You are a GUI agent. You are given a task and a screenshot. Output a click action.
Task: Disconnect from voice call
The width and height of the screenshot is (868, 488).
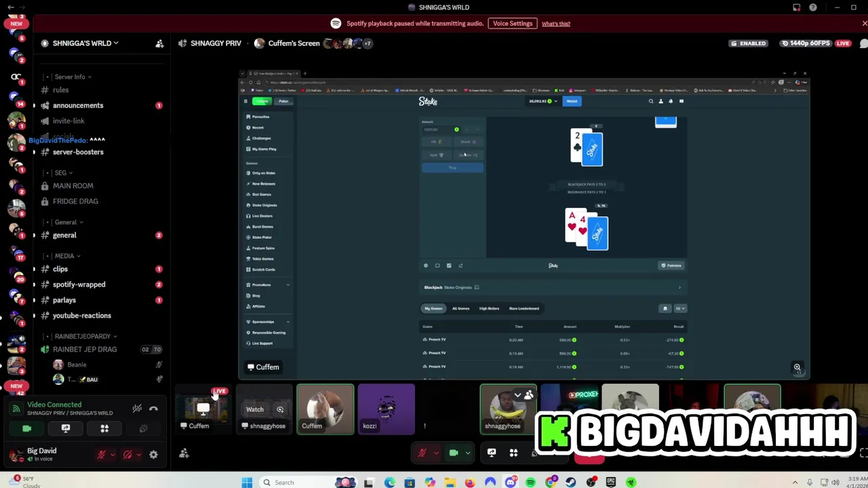[x=154, y=409]
